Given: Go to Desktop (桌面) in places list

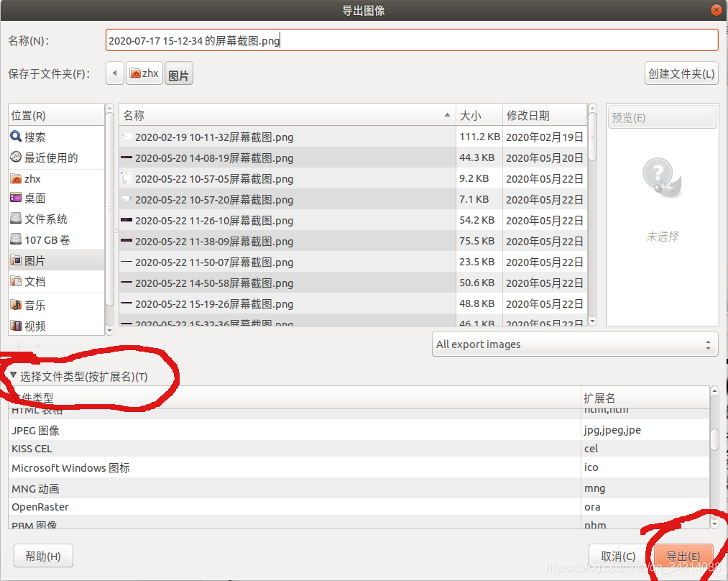Looking at the screenshot, I should click(x=56, y=198).
